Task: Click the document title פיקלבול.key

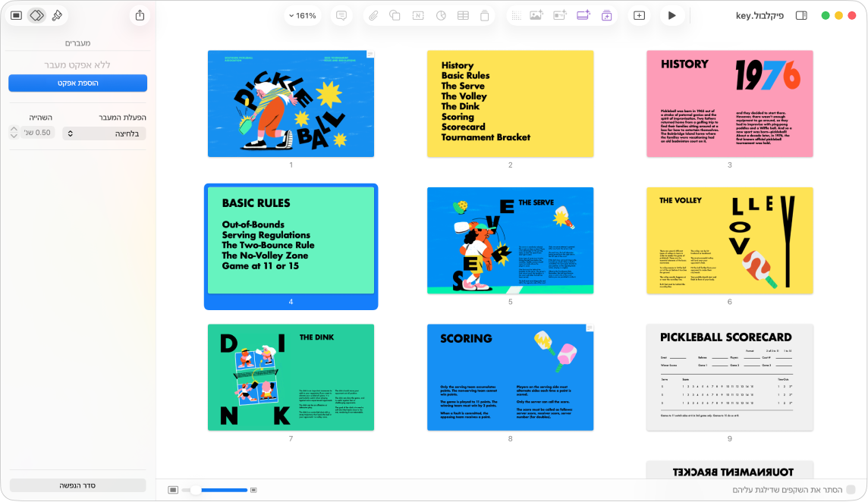Action: point(759,15)
